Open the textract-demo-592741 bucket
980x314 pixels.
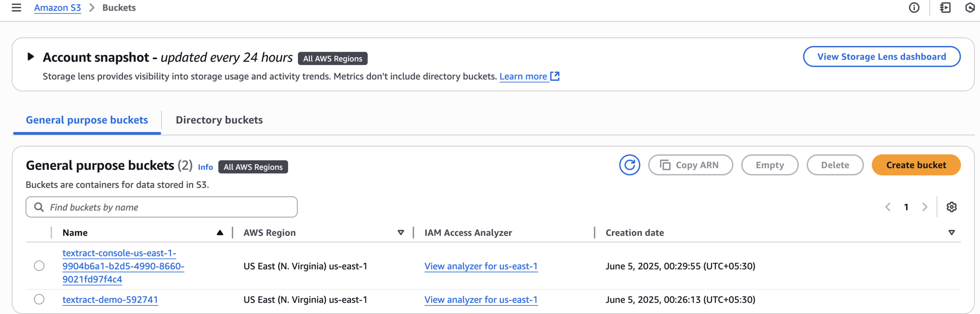tap(110, 300)
